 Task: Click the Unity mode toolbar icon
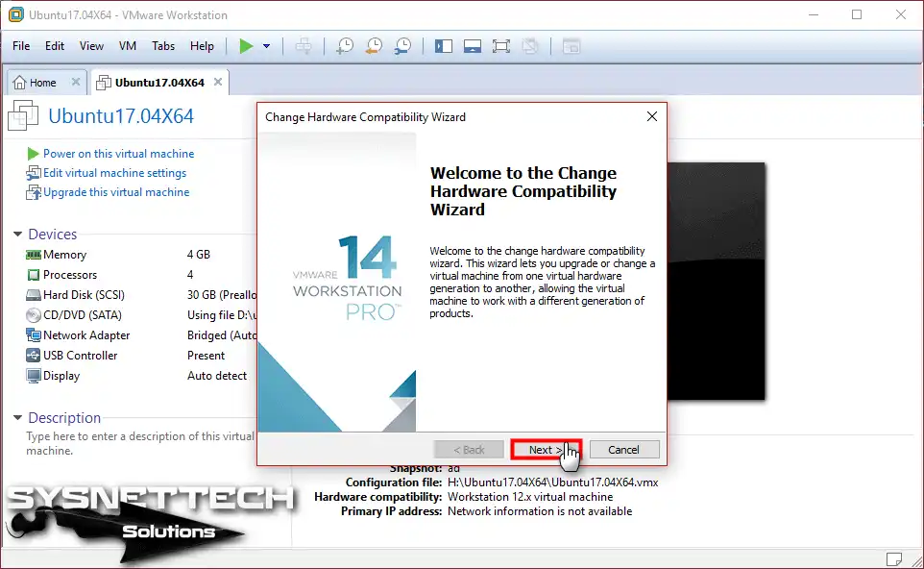click(530, 46)
